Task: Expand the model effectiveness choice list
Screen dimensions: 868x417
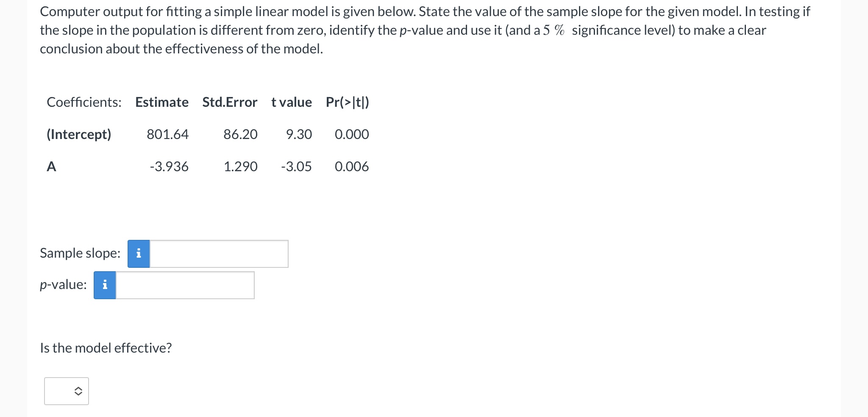Action: tap(66, 391)
